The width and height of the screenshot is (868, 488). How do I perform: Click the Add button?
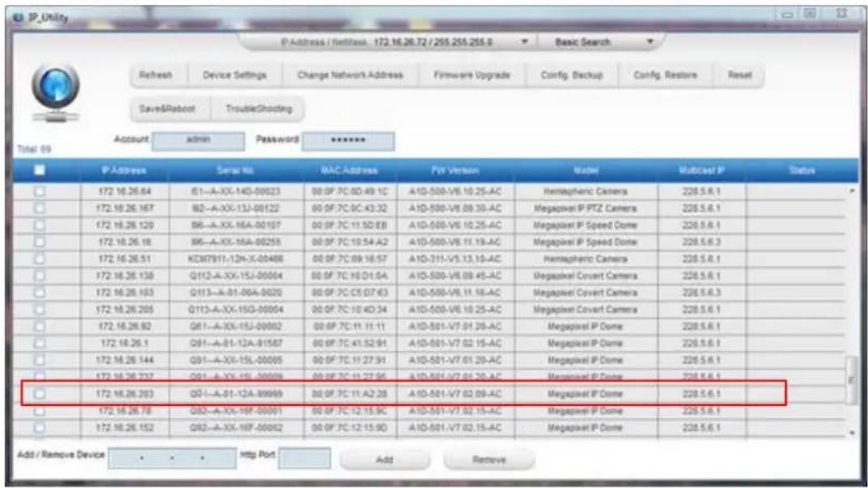click(385, 460)
